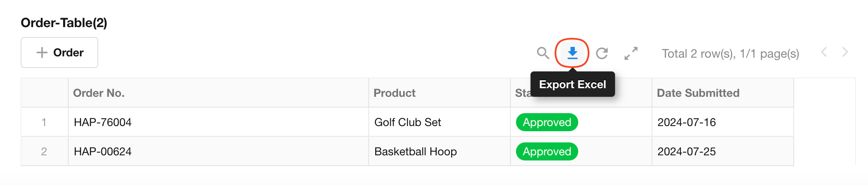Viewport: 868px width, 185px height.
Task: Refresh the order table
Action: (x=602, y=53)
